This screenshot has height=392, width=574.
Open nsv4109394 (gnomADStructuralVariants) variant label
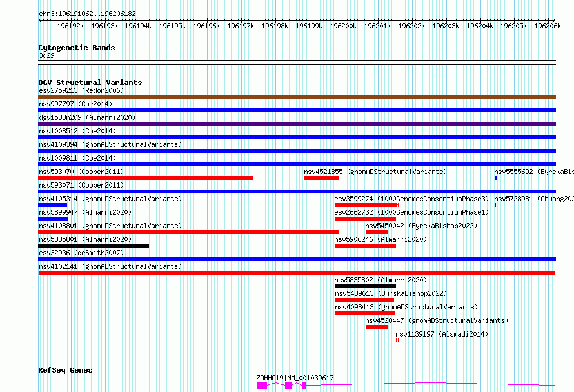click(x=110, y=144)
